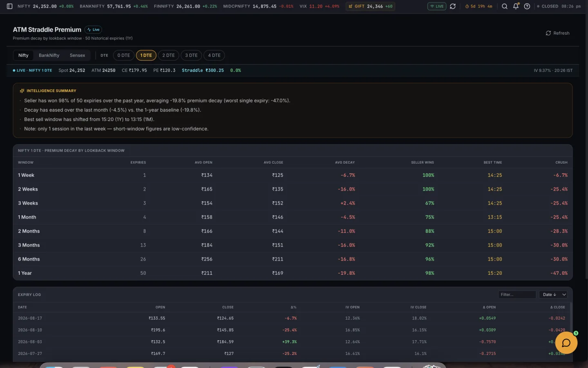The image size is (588, 368).
Task: Click the IV CLOSE column header
Action: tap(418, 307)
